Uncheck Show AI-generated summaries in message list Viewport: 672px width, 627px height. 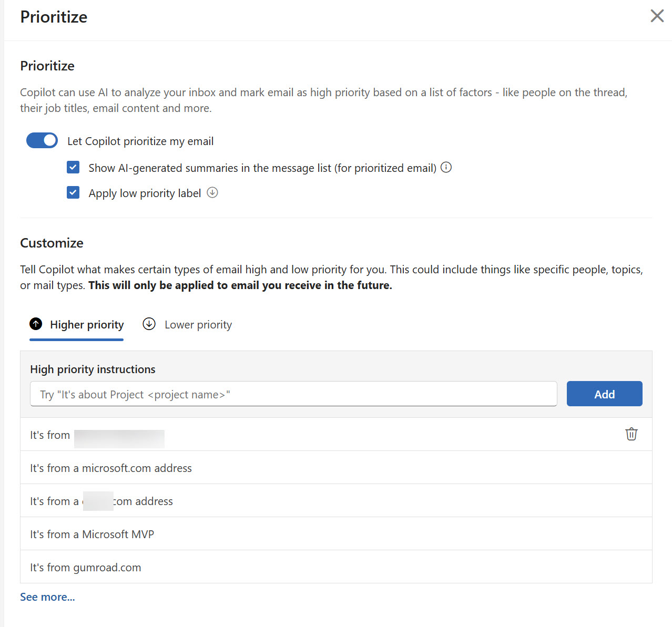click(x=73, y=167)
